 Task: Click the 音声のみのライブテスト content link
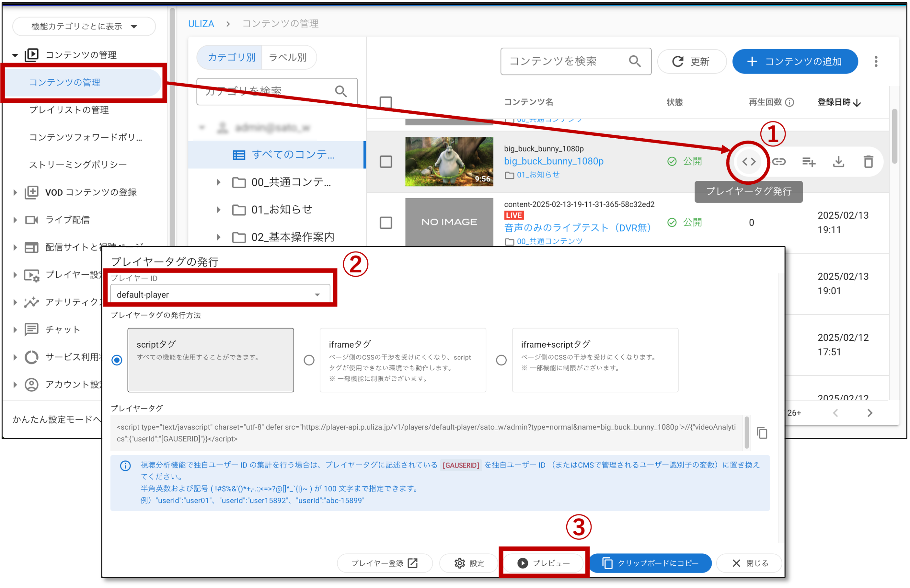(x=577, y=228)
